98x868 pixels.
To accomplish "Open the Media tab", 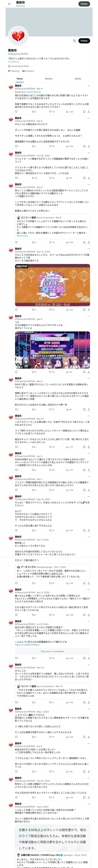I will 78,79.
